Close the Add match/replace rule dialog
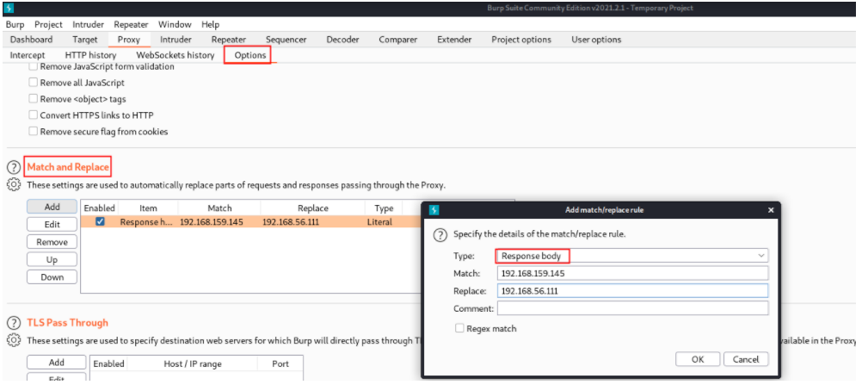Image resolution: width=868 pixels, height=391 pixels. coord(771,210)
